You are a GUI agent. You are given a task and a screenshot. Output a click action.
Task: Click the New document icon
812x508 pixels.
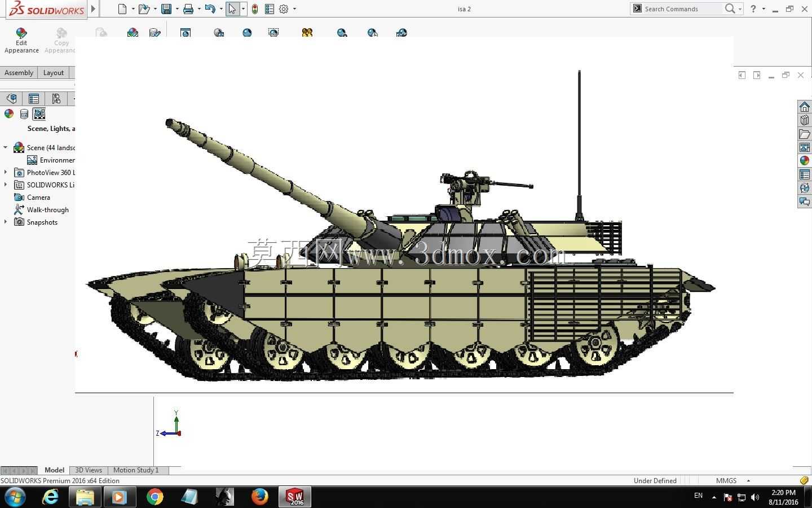pyautogui.click(x=122, y=9)
